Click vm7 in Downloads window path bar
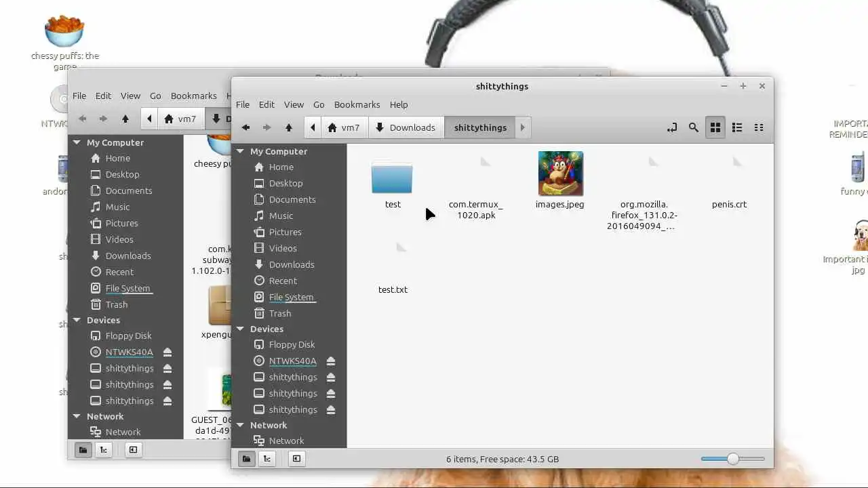This screenshot has width=868, height=488. click(x=180, y=119)
